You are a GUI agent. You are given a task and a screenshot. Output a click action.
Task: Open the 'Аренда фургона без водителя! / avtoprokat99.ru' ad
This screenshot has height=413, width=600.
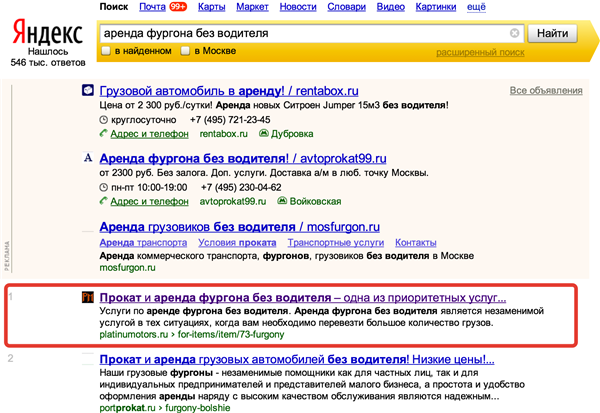point(243,158)
